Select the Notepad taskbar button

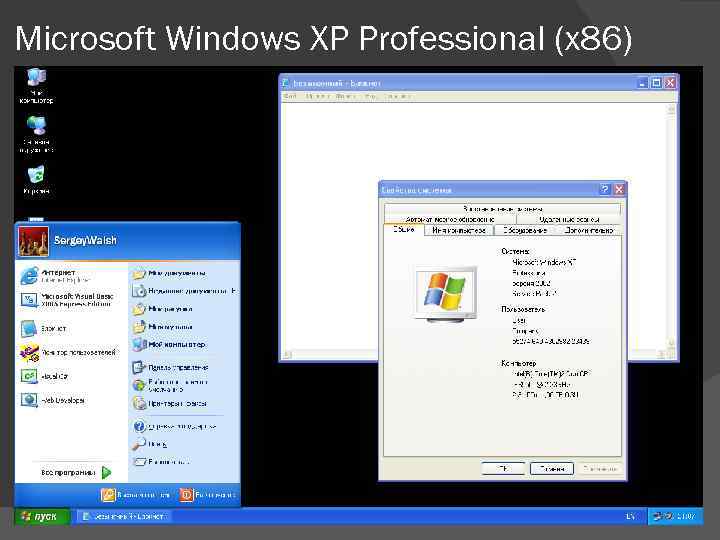click(x=123, y=517)
